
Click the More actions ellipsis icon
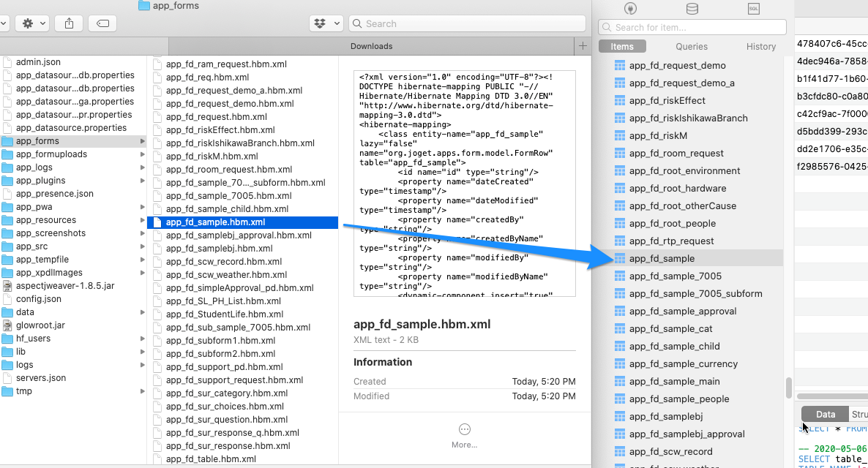click(x=464, y=429)
